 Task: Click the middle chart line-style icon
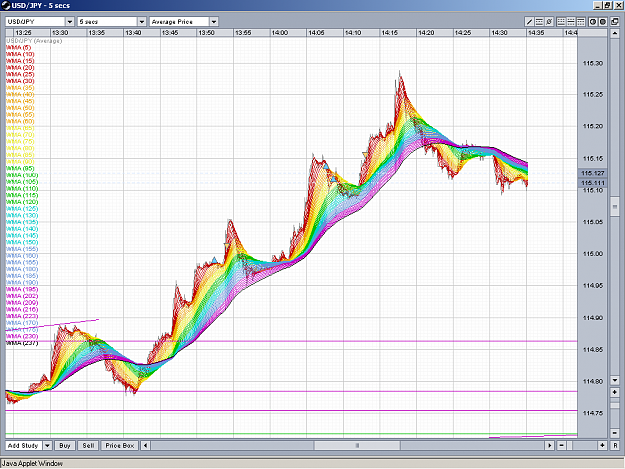[x=571, y=22]
